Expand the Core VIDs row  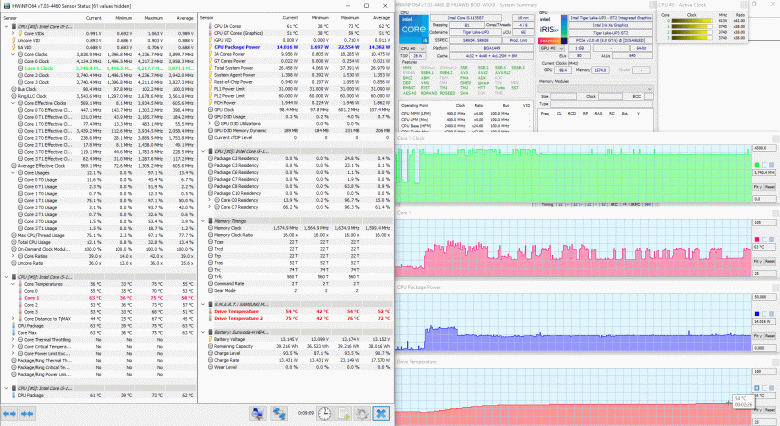tap(13, 33)
